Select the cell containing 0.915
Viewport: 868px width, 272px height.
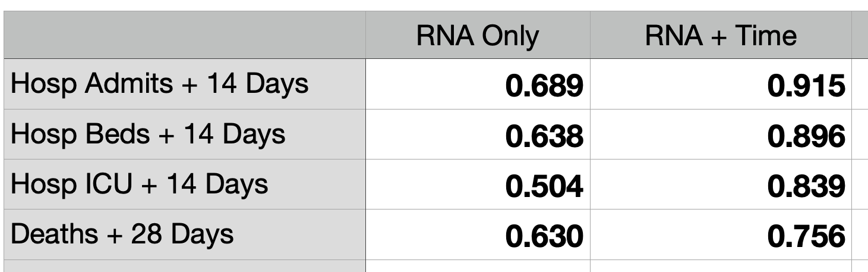[721, 84]
